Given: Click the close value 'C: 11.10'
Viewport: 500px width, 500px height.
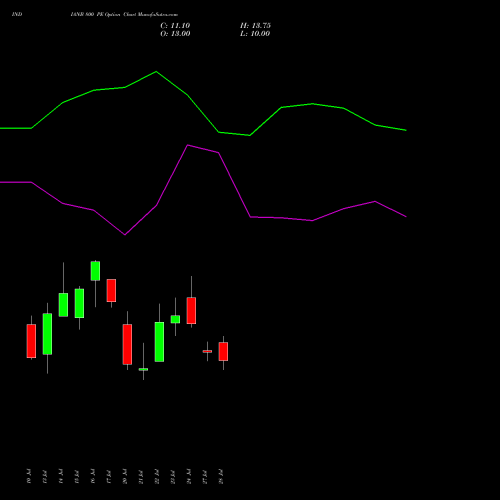Looking at the screenshot, I should point(175,26).
